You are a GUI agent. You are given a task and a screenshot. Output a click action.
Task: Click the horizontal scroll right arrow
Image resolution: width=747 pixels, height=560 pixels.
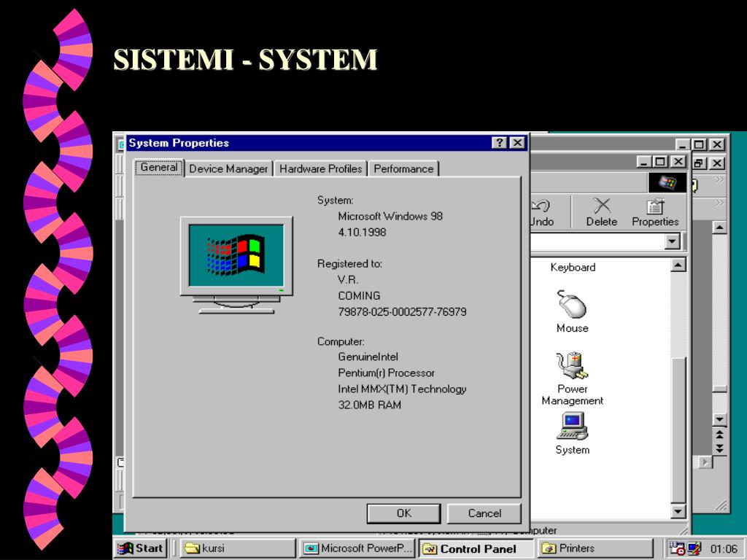(705, 462)
